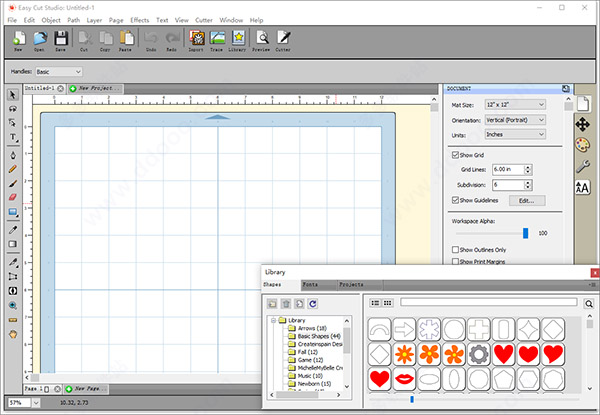Select the Brush tool in left toolbox

(13, 183)
